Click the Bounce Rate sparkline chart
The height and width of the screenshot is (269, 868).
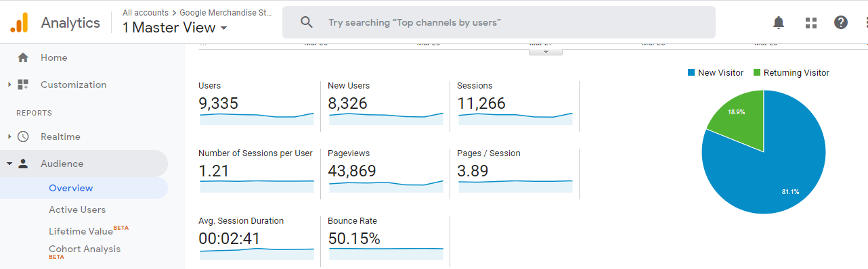tap(386, 254)
